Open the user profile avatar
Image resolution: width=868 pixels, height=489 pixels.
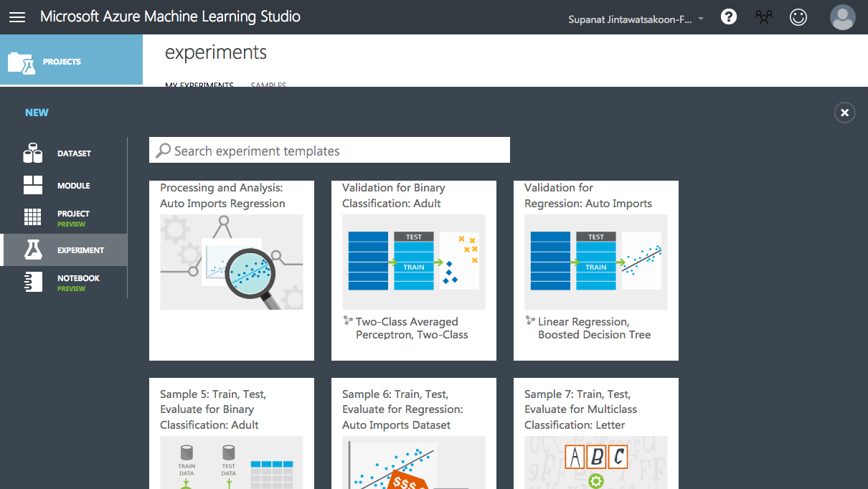[843, 17]
